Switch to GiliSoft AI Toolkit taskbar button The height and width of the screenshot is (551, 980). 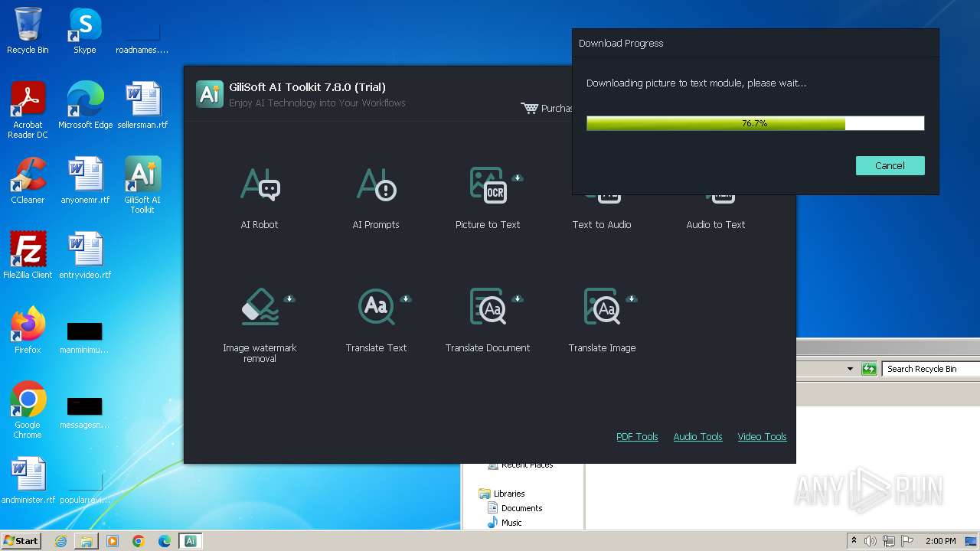click(x=191, y=541)
